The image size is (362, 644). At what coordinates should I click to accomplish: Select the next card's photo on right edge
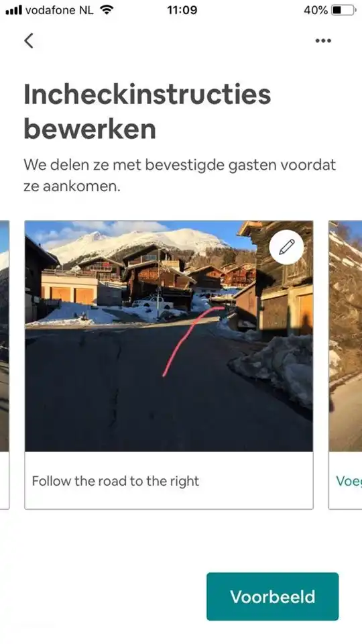coord(345,336)
